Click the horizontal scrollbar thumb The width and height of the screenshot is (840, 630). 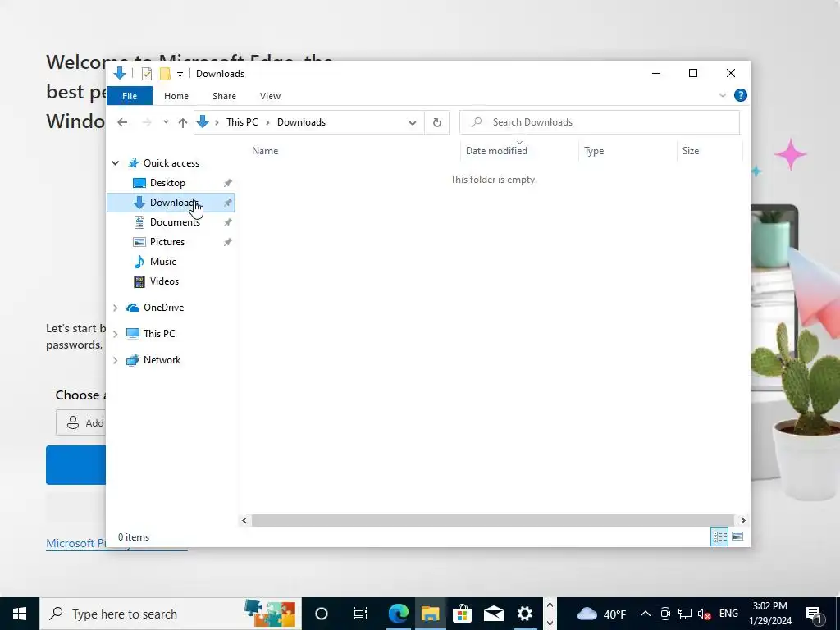click(x=492, y=520)
